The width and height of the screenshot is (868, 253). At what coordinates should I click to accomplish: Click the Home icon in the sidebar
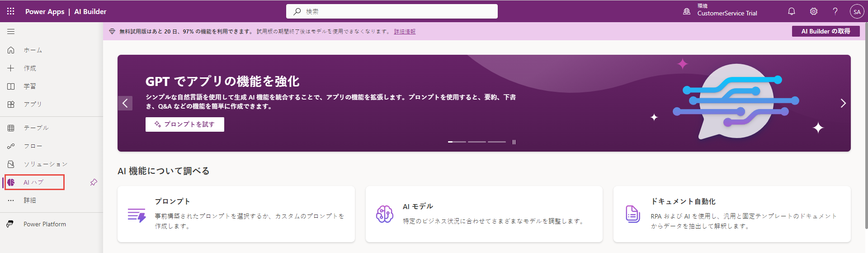coord(11,50)
